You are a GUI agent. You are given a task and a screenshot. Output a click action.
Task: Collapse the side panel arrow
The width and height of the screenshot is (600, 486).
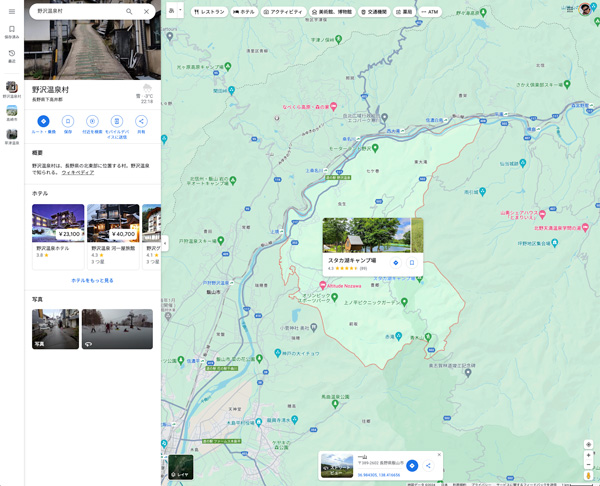point(165,243)
